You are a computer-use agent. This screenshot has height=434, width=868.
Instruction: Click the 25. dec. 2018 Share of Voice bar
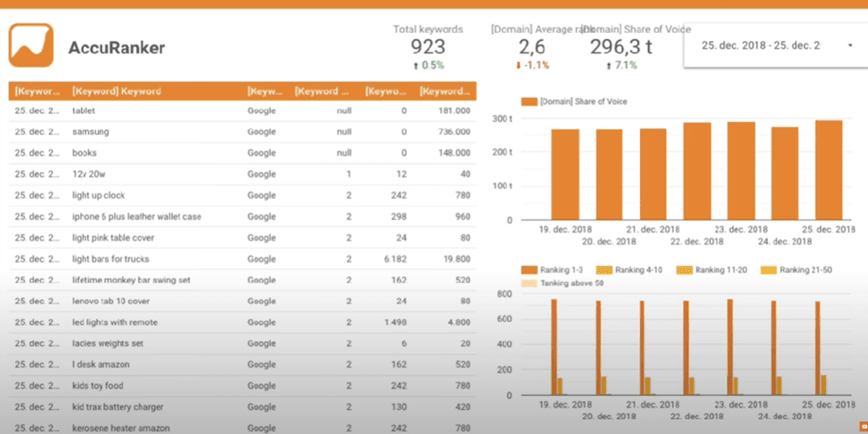pos(829,170)
